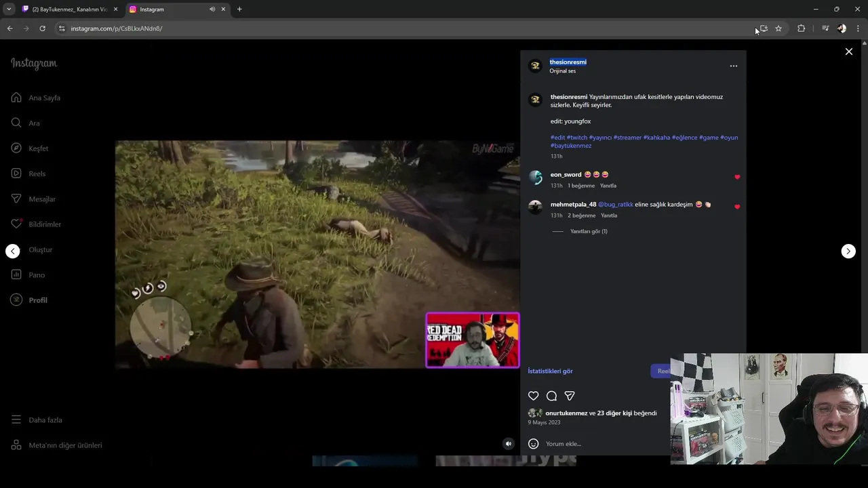Open the Mesajlar messages icon
Screen dimensions: 868x488
click(16, 199)
